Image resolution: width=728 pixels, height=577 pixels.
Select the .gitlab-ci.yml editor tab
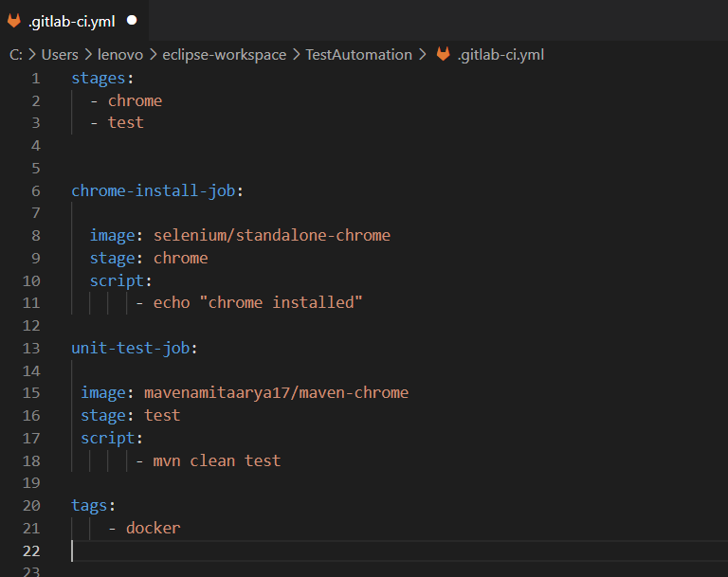74,21
